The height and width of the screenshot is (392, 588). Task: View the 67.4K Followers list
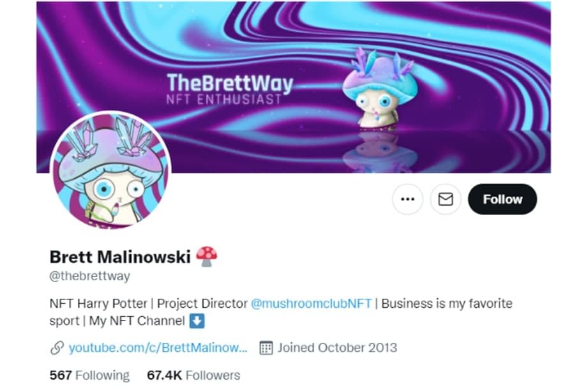click(x=193, y=375)
